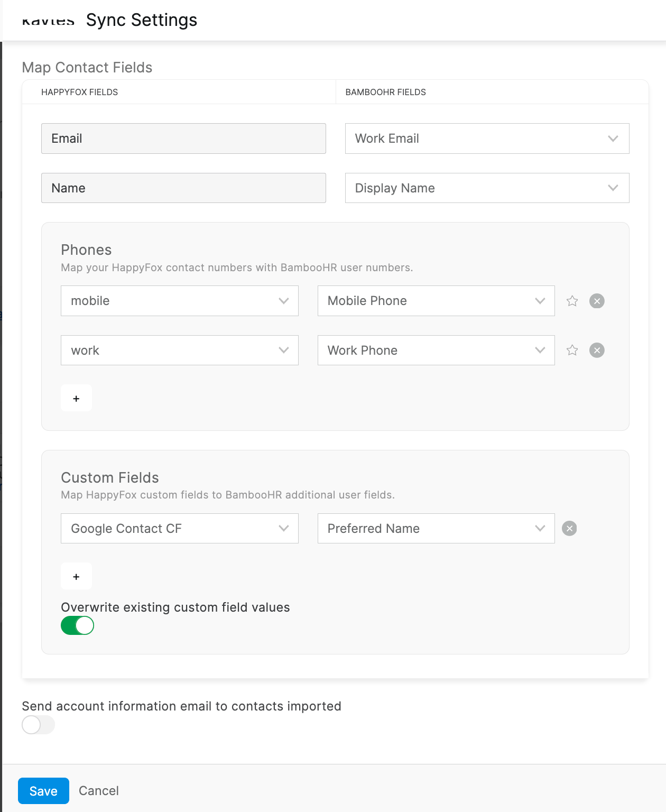The image size is (666, 812).
Task: Click the Map Contact Fields heading
Action: pos(87,68)
